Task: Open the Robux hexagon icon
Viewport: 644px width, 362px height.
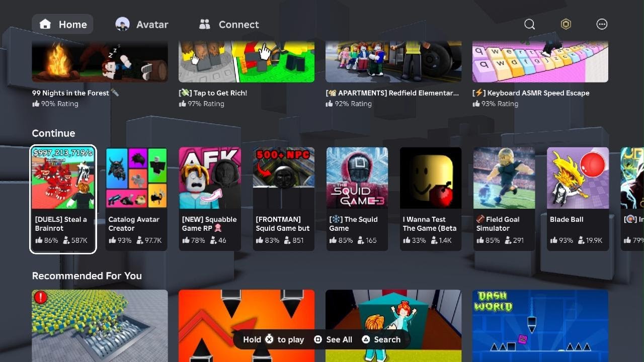Action: (566, 24)
